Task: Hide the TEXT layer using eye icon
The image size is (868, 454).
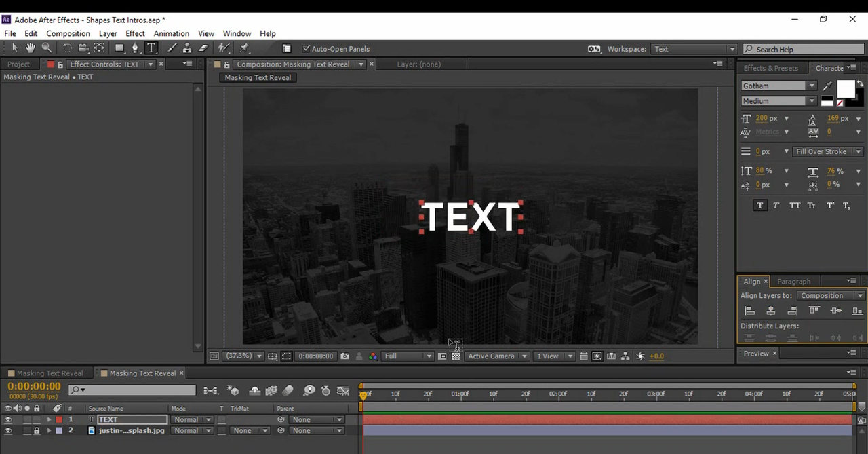Action: click(x=8, y=419)
